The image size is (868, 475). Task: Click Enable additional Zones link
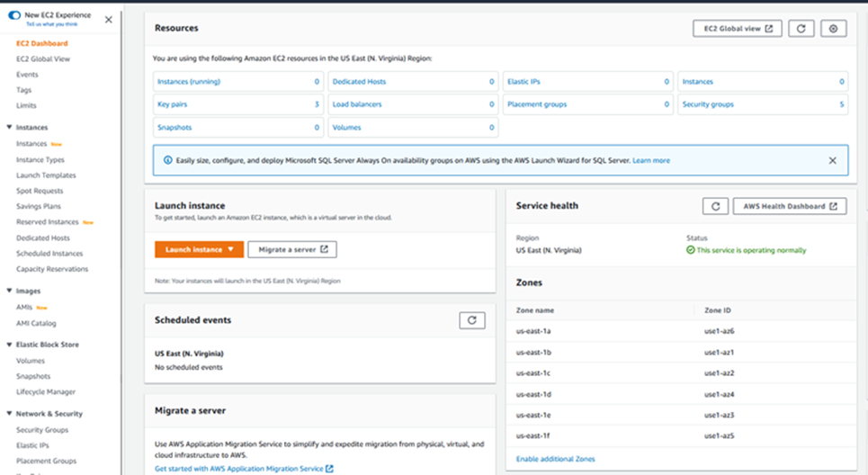(x=555, y=459)
